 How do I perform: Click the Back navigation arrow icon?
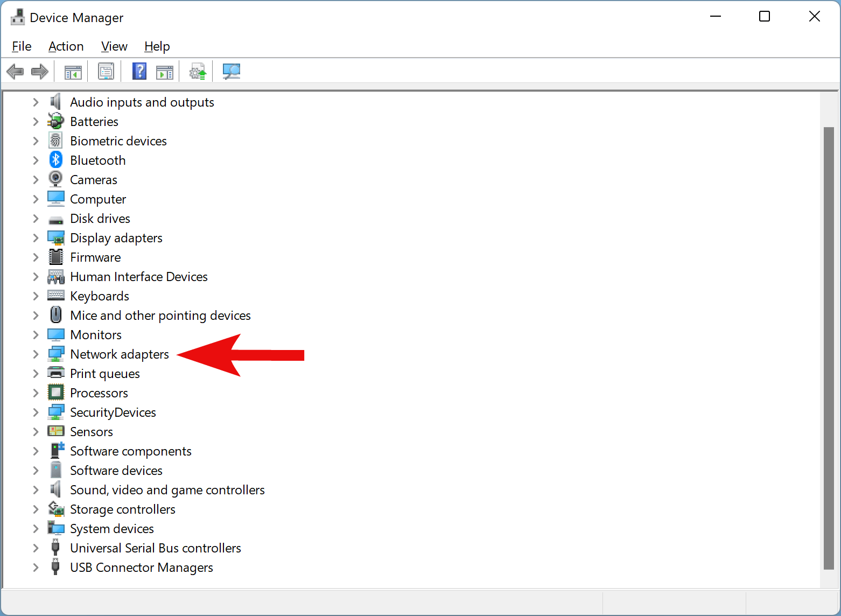pyautogui.click(x=15, y=71)
